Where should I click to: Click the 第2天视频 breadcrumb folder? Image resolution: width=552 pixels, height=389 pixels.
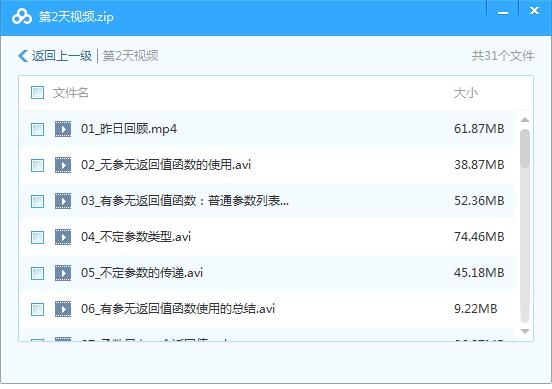pos(131,56)
